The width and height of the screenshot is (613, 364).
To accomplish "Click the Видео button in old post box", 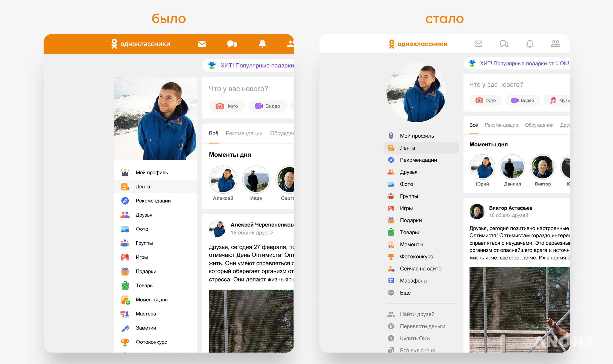I will click(x=267, y=106).
